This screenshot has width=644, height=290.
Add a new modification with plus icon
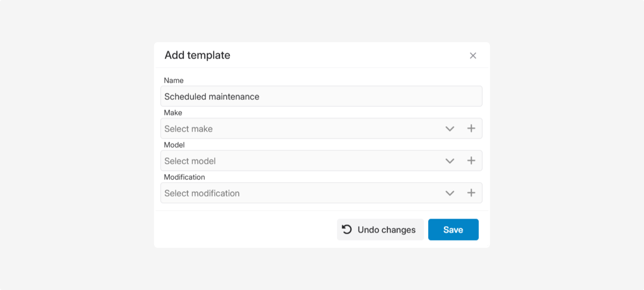471,193
